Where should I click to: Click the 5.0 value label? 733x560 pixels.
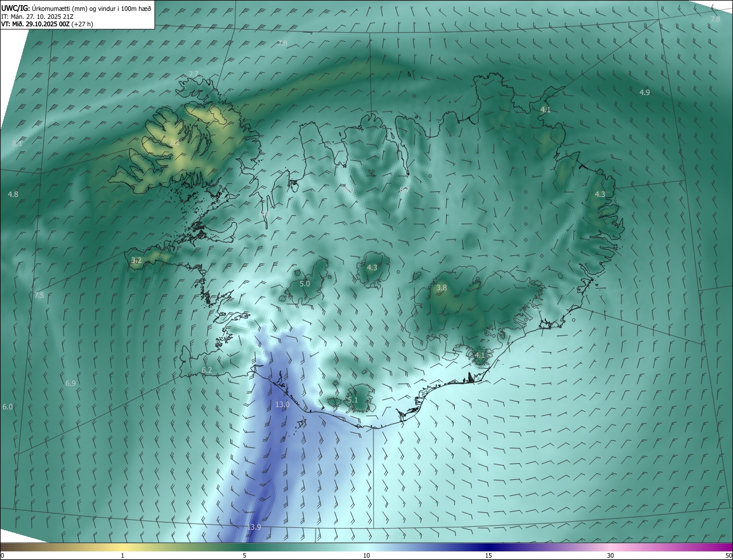(305, 283)
